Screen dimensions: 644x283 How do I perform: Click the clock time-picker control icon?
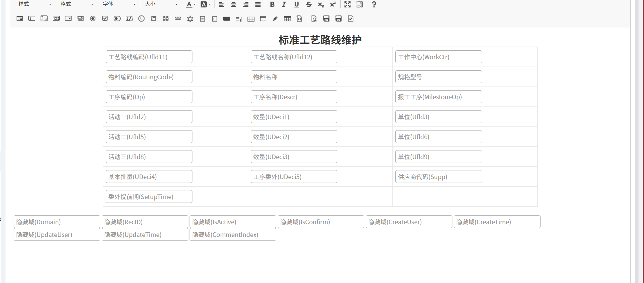[141, 19]
